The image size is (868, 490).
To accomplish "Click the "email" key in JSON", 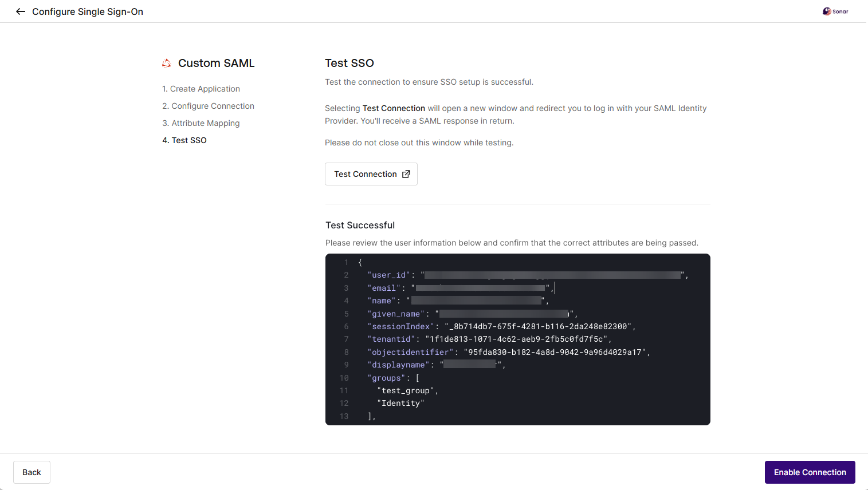I will point(384,288).
